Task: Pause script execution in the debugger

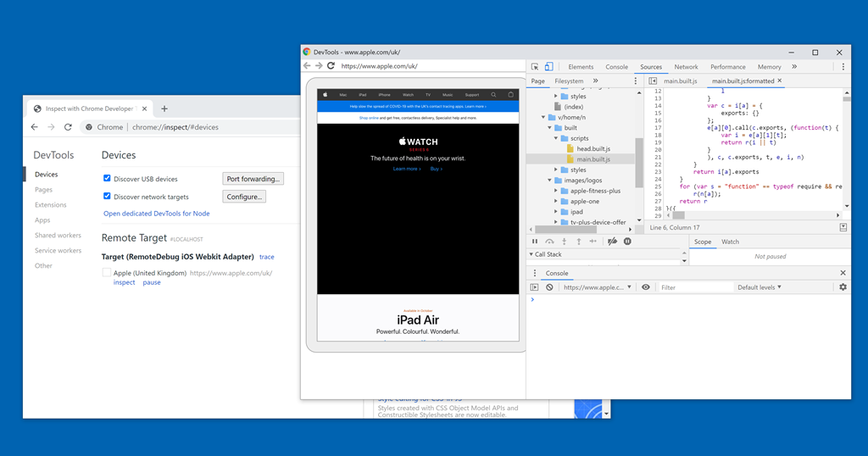Action: click(535, 242)
